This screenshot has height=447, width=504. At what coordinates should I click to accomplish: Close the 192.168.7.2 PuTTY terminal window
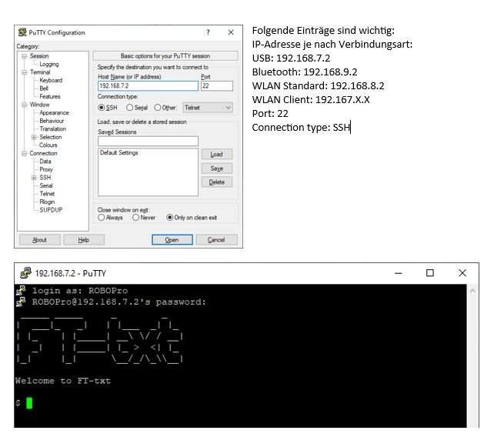point(462,273)
